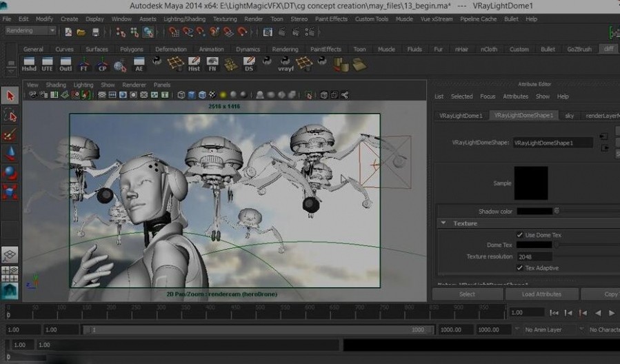This screenshot has height=364, width=620.
Task: Click the Outl shelf button
Action: point(66,64)
